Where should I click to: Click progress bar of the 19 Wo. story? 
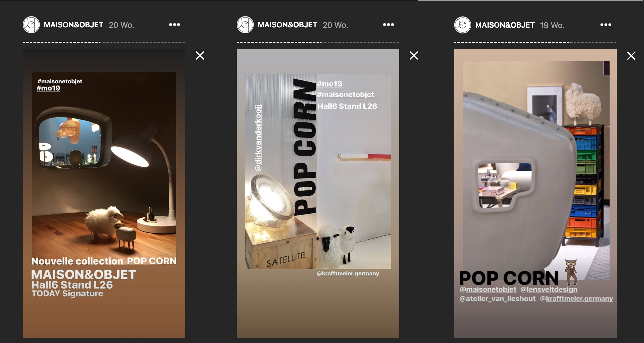coord(535,42)
